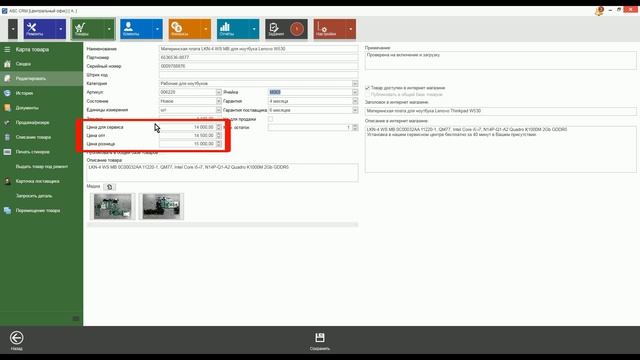640x360 pixels.
Task: Click the Списание товара trash icon
Action: (7, 137)
